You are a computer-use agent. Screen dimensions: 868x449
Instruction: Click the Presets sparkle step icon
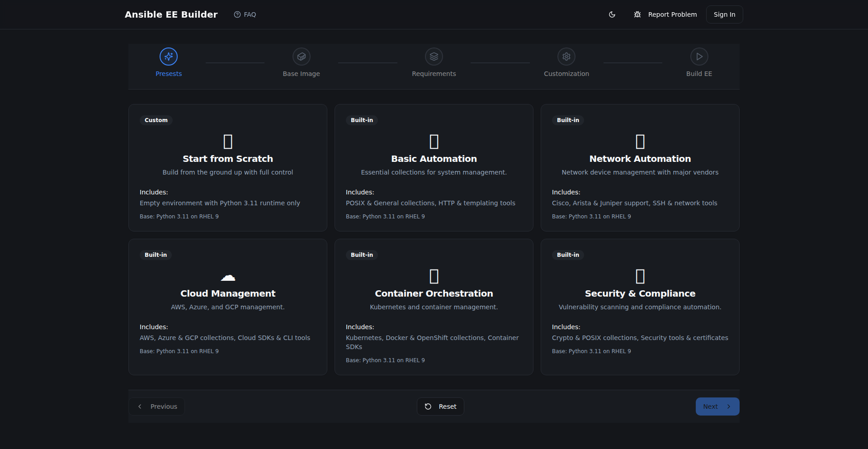pos(169,57)
